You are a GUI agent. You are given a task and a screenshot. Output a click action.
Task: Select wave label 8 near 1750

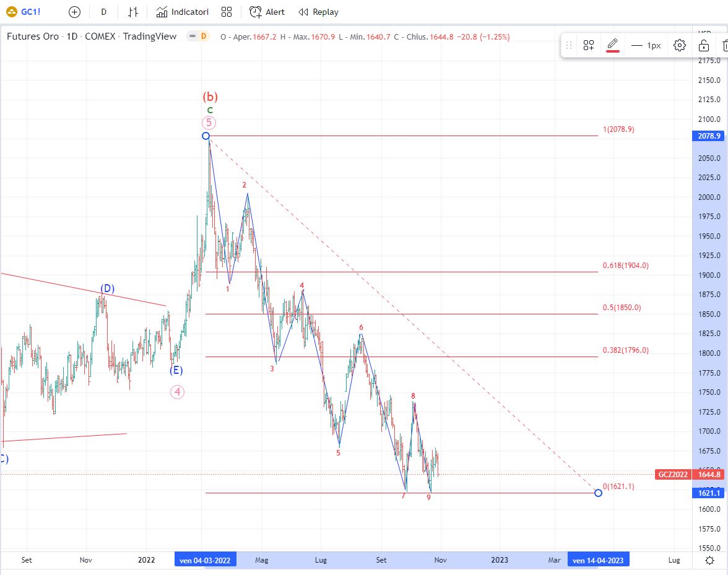pos(413,396)
